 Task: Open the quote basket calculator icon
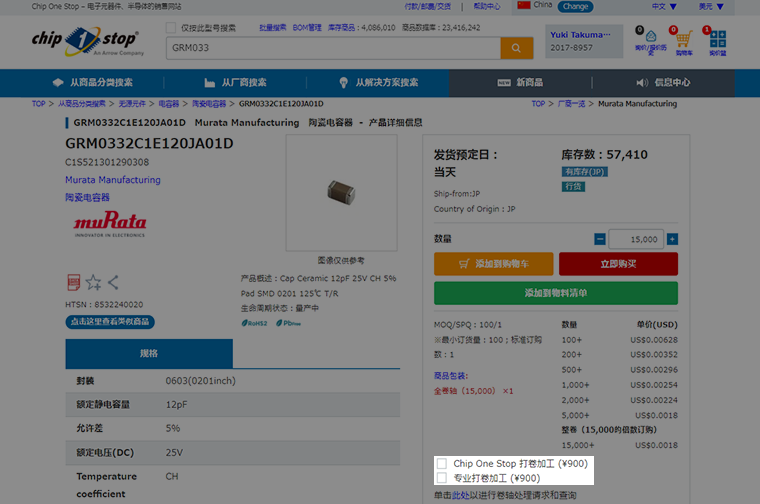pos(718,39)
